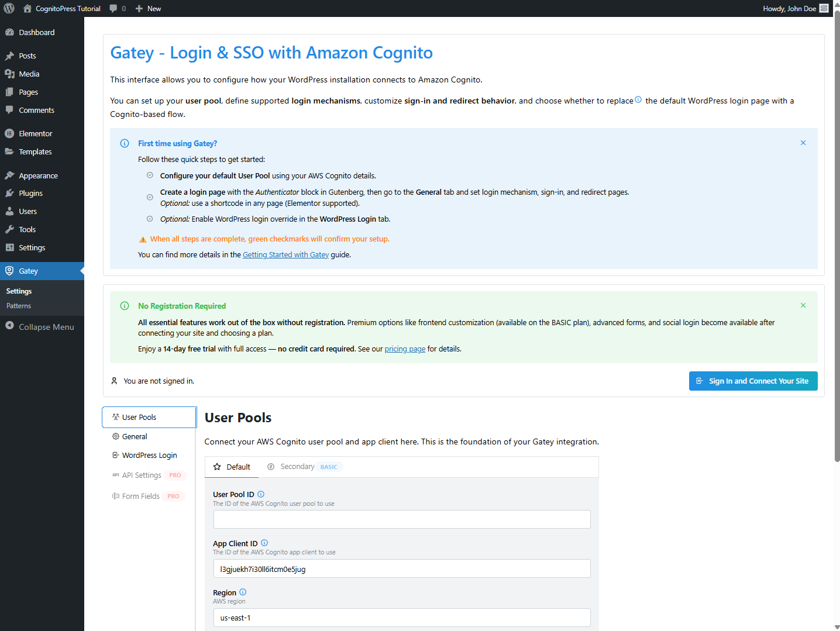Screen dimensions: 840x631
Task: Click the Plugins plug icon
Action: pyautogui.click(x=9, y=193)
